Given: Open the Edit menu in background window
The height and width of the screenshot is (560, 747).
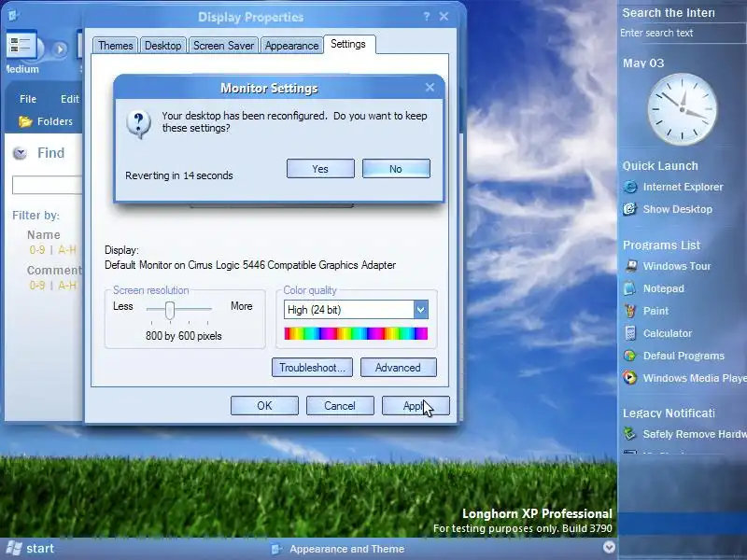Looking at the screenshot, I should (69, 99).
